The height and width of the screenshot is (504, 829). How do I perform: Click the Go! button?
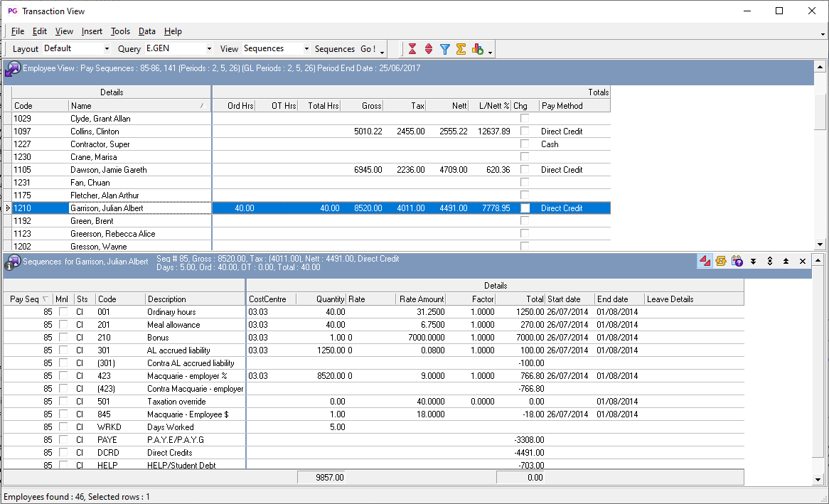[x=368, y=48]
